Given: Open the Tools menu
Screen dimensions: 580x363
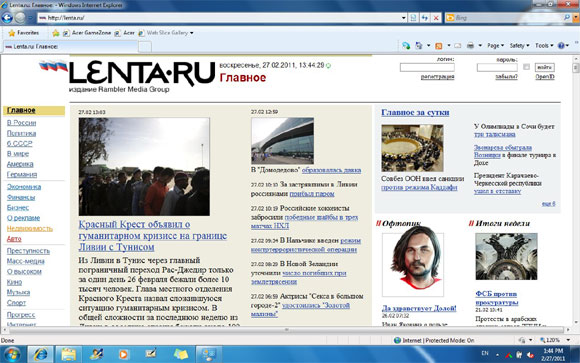Looking at the screenshot, I should tap(544, 46).
